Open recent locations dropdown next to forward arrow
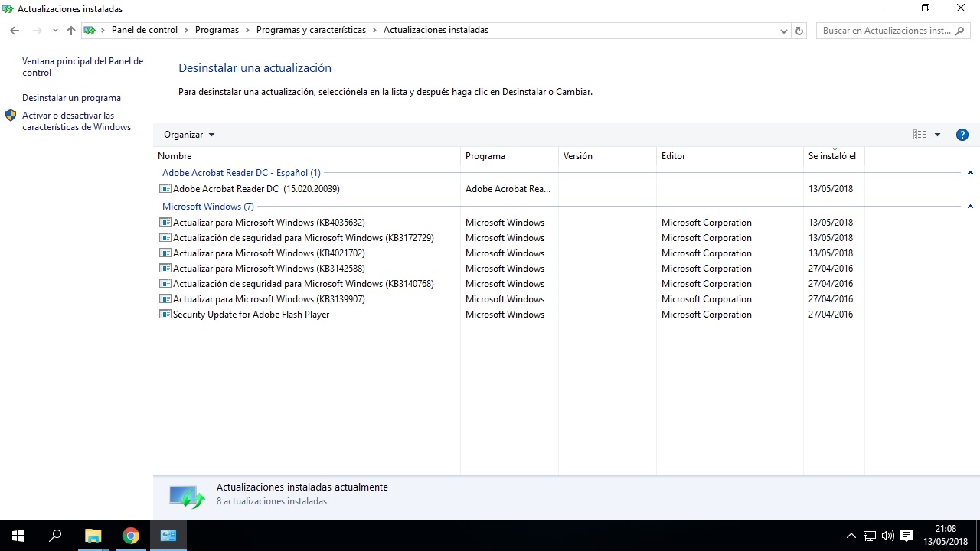Viewport: 980px width, 551px height. coord(55,31)
